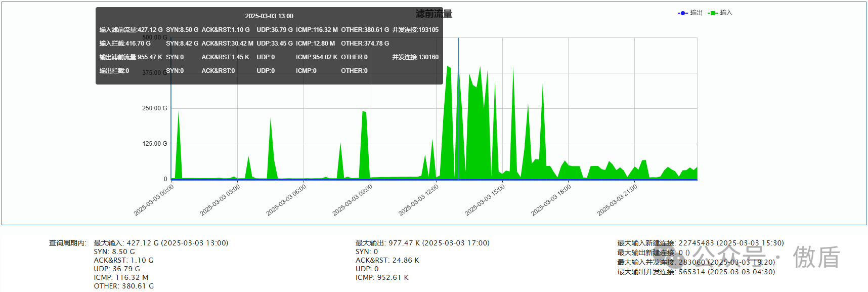This screenshot has height=292, width=868.
Task: Click the 最大输入 427.12 G summary line
Action: tap(161, 243)
